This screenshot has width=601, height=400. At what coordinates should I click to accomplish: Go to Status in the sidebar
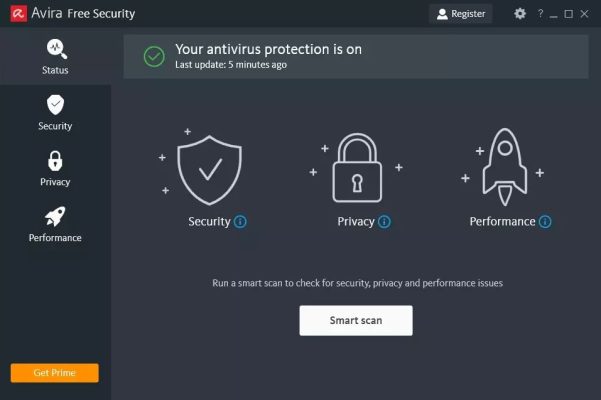55,56
